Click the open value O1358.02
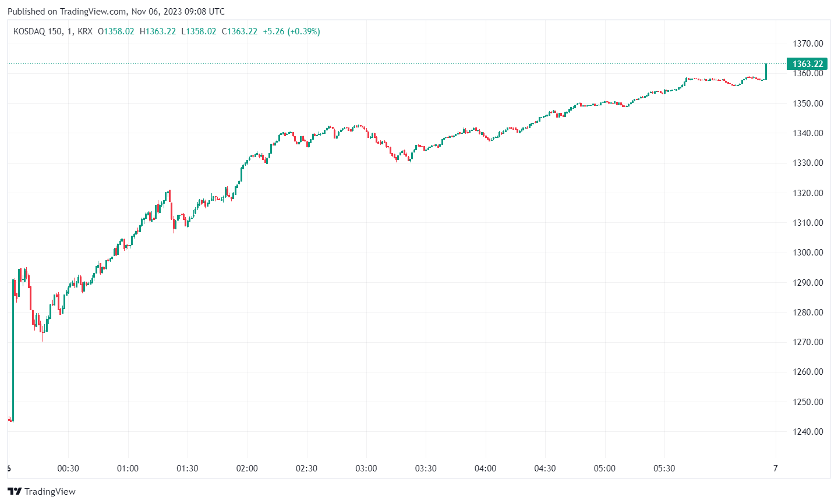This screenshot has width=838, height=504. 116,31
